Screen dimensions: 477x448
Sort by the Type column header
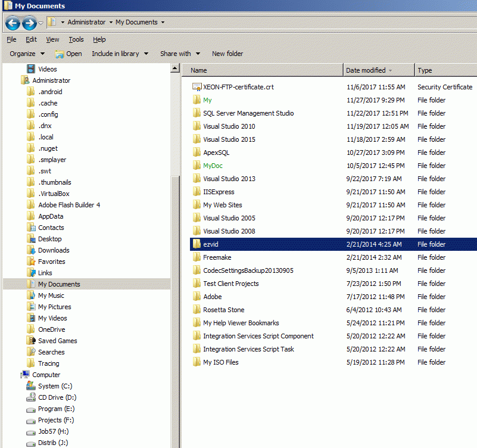pyautogui.click(x=446, y=70)
